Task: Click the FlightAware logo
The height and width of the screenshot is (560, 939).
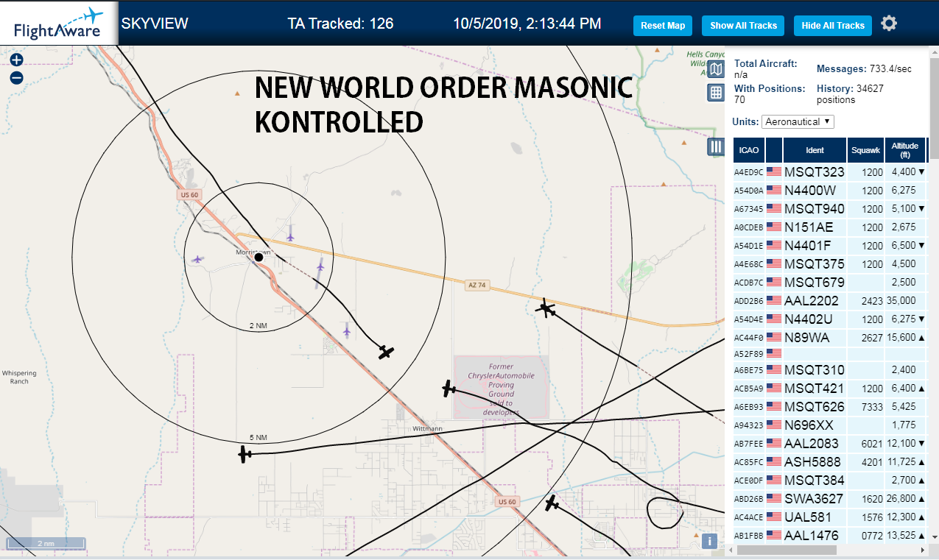Action: (x=57, y=23)
